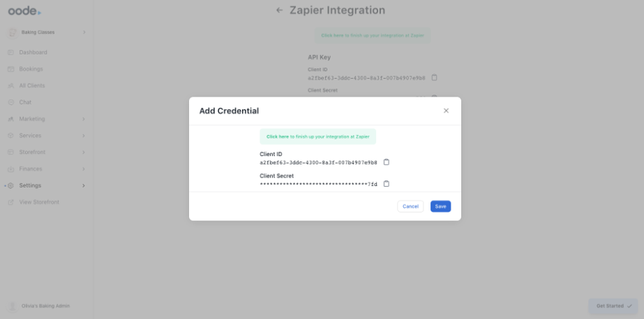The image size is (644, 319).
Task: Select the All Clients sidebar icon
Action: pyautogui.click(x=11, y=85)
